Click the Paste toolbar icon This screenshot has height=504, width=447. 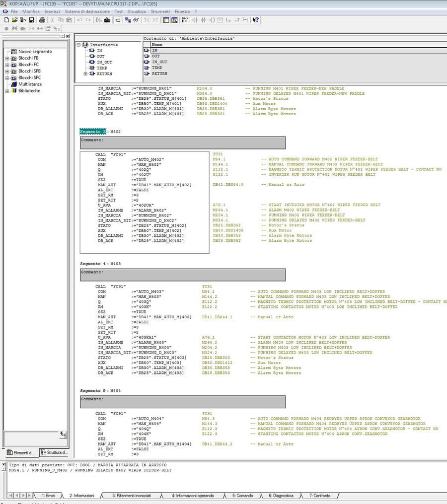click(x=69, y=20)
